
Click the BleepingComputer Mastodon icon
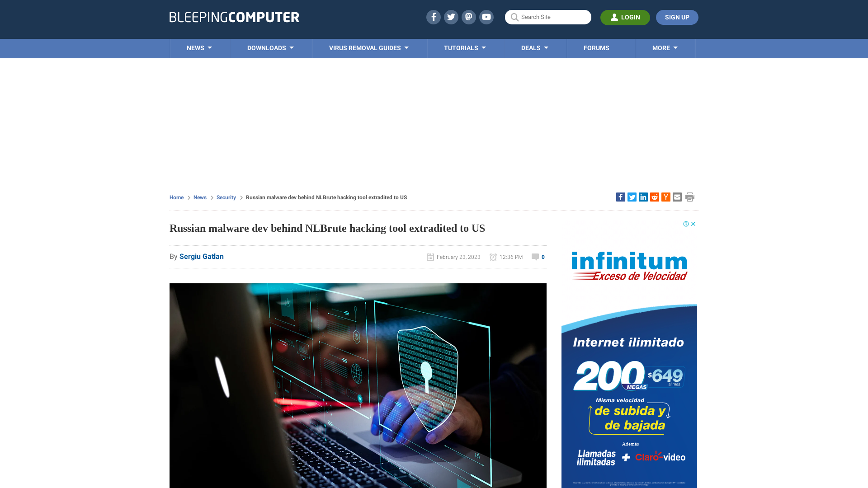[468, 17]
